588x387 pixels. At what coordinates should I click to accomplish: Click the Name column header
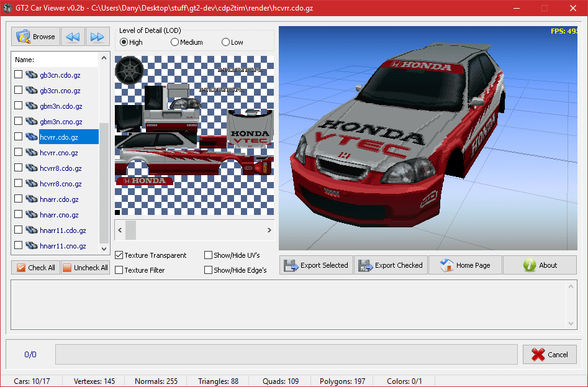tap(55, 59)
